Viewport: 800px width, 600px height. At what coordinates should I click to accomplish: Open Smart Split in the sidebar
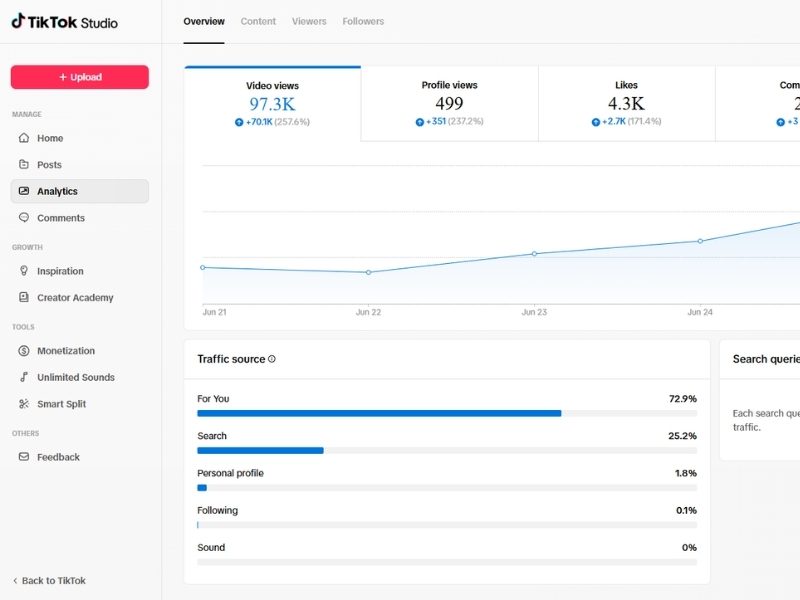[x=80, y=404]
